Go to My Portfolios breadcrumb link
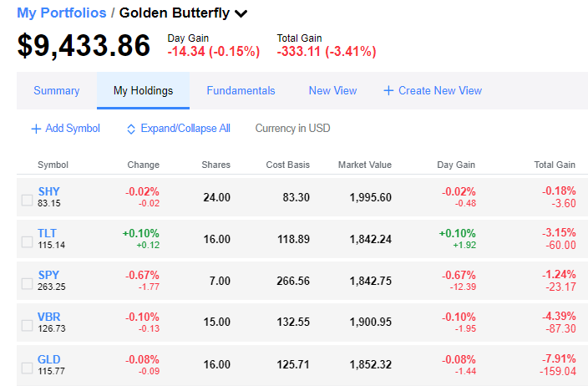Screen dimensions: 588x386 click(62, 13)
